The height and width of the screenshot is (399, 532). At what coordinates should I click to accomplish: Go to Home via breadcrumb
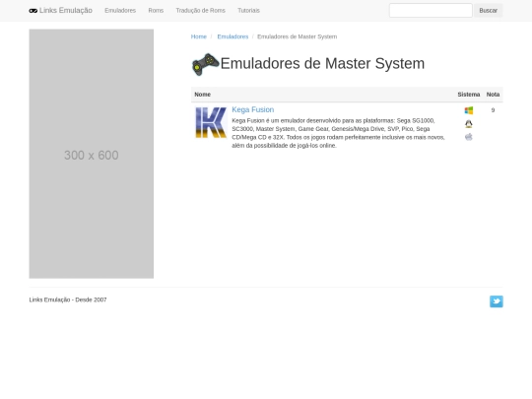(198, 36)
